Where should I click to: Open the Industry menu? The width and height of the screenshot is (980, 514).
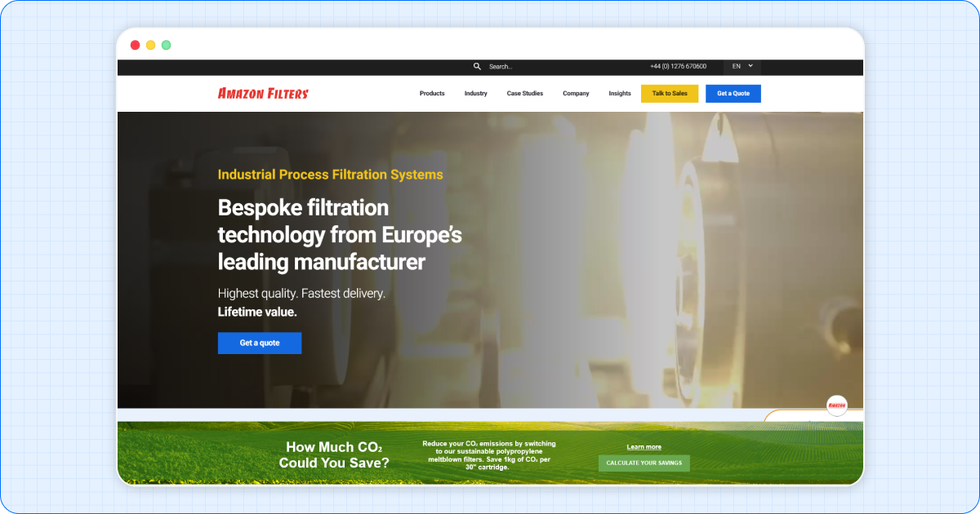(476, 94)
